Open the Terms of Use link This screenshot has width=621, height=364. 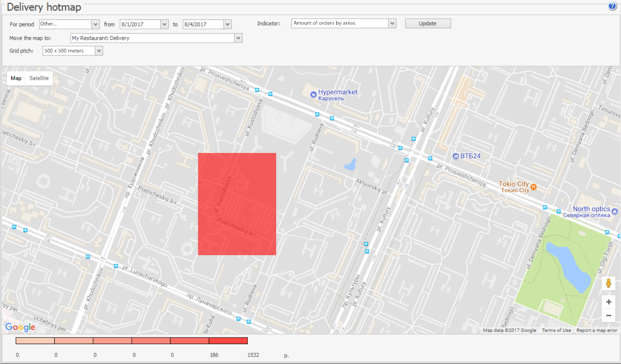[x=556, y=330]
